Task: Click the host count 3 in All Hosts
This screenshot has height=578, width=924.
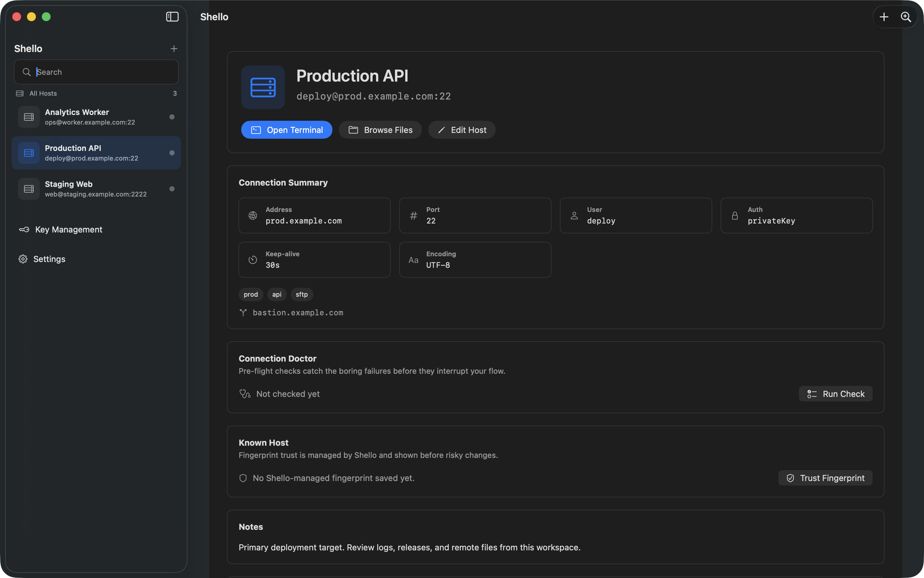Action: tap(175, 93)
